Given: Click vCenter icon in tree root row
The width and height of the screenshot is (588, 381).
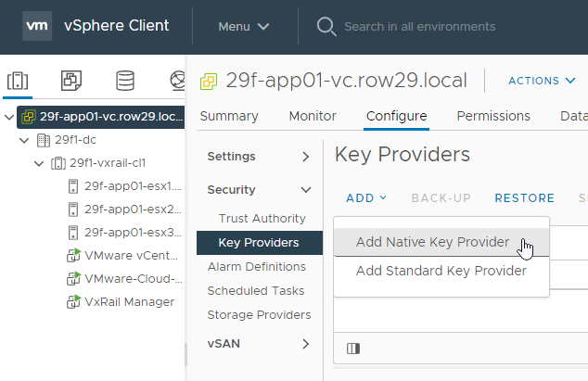Looking at the screenshot, I should pyautogui.click(x=29, y=117).
